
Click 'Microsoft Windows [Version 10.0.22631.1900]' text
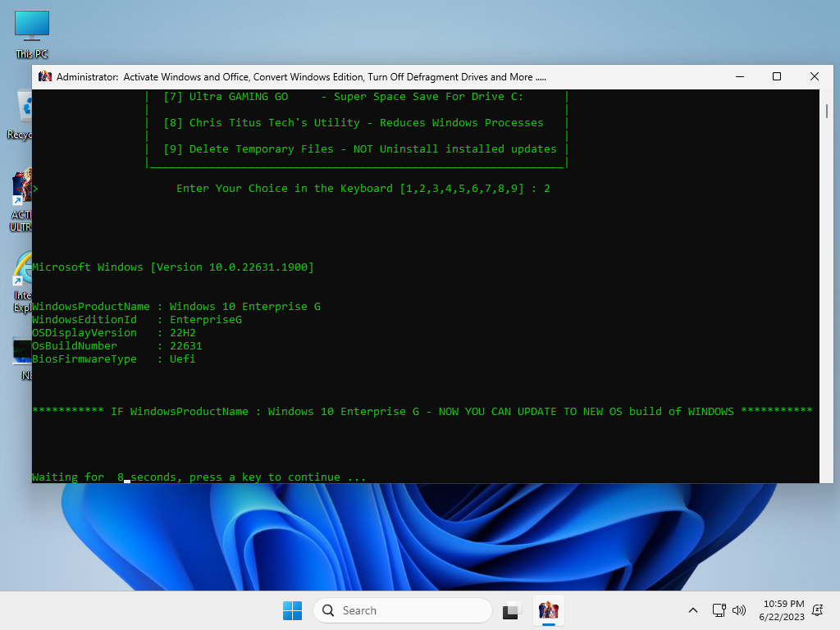tap(173, 267)
